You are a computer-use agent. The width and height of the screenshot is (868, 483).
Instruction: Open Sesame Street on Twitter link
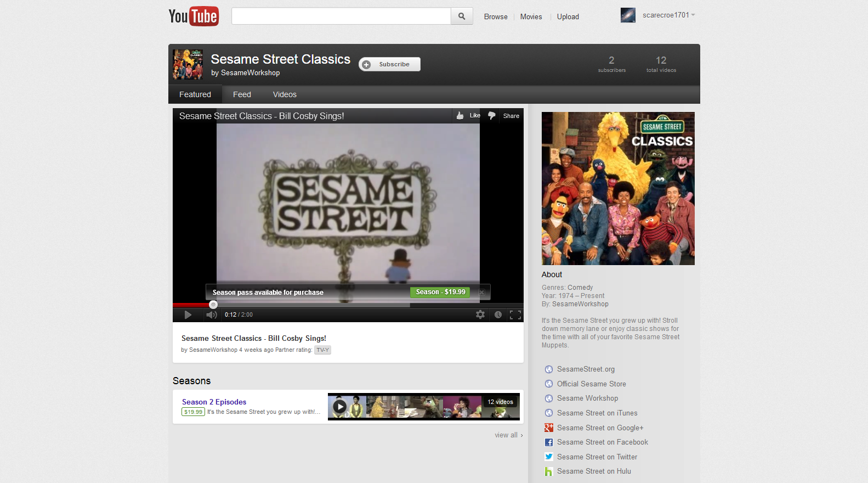pos(597,457)
